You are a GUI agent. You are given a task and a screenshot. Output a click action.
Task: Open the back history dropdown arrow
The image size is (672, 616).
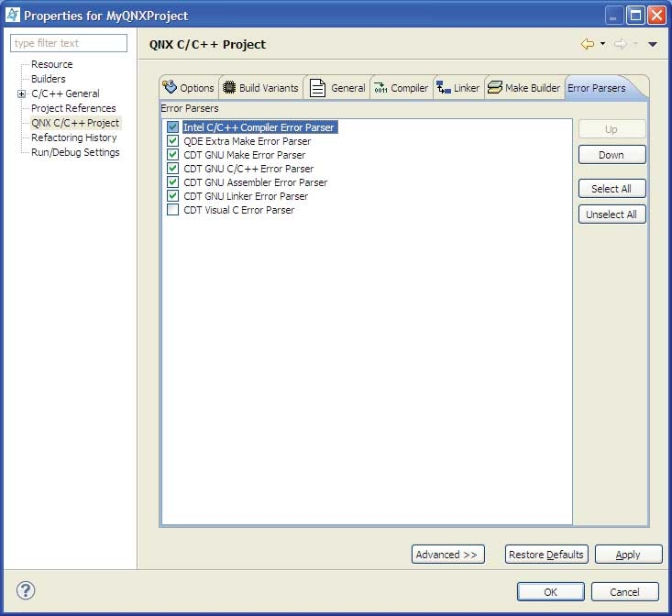click(602, 44)
